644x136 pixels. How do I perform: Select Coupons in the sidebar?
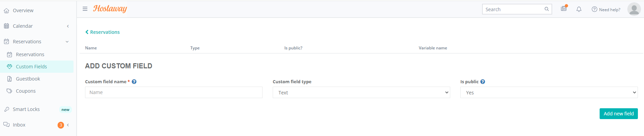pos(26,91)
